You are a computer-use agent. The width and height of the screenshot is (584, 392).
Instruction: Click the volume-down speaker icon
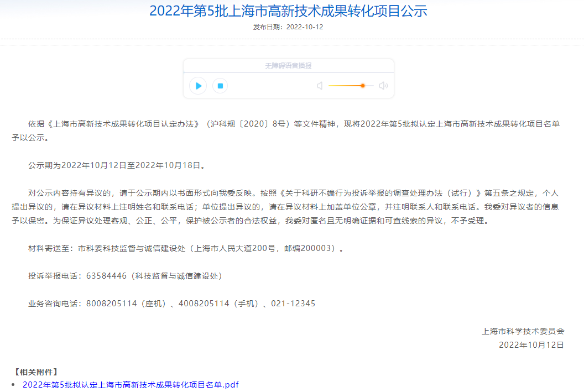pos(320,86)
